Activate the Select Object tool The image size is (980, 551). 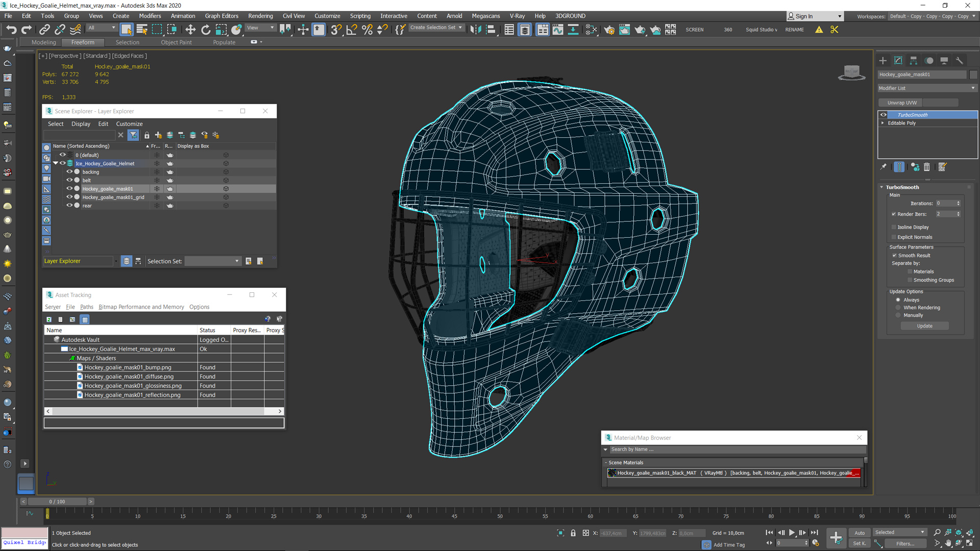pyautogui.click(x=127, y=30)
